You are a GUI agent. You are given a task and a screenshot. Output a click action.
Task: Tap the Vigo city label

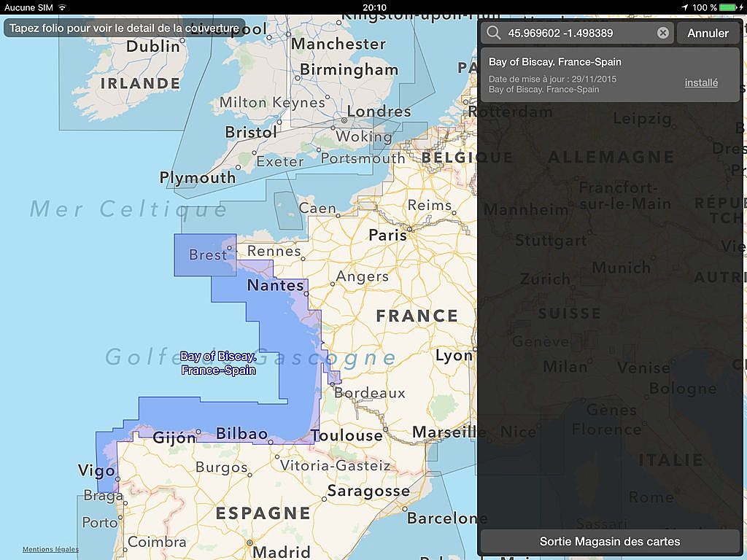click(96, 471)
